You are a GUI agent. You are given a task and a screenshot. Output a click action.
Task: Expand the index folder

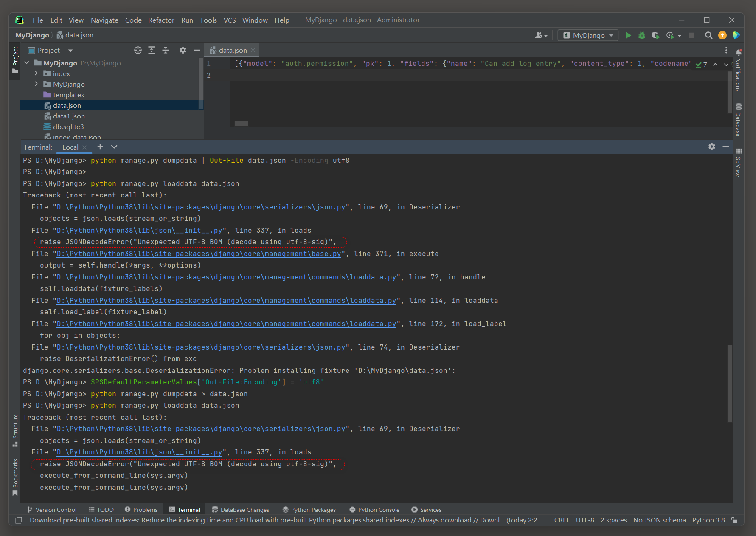(x=36, y=73)
